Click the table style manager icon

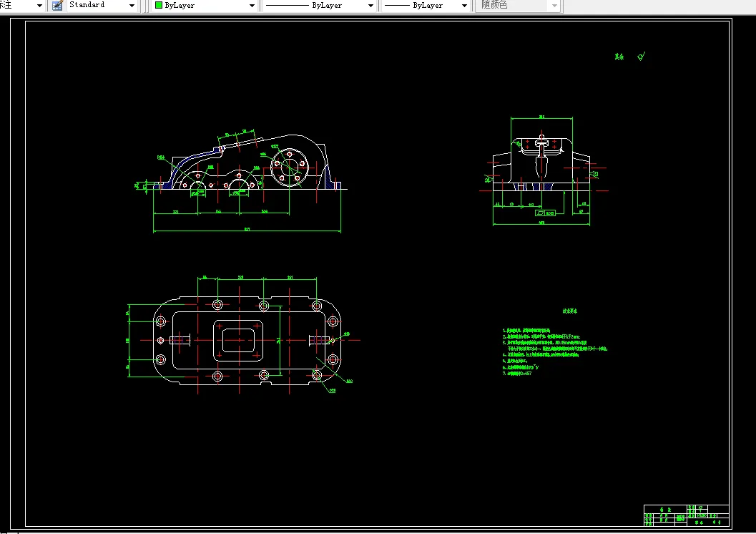pyautogui.click(x=57, y=5)
